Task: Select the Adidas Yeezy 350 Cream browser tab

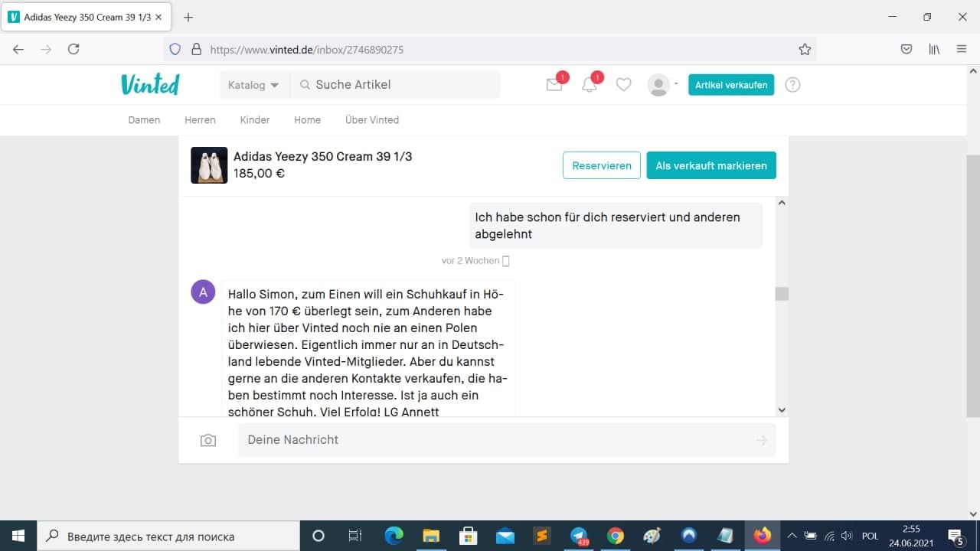Action: coord(87,17)
